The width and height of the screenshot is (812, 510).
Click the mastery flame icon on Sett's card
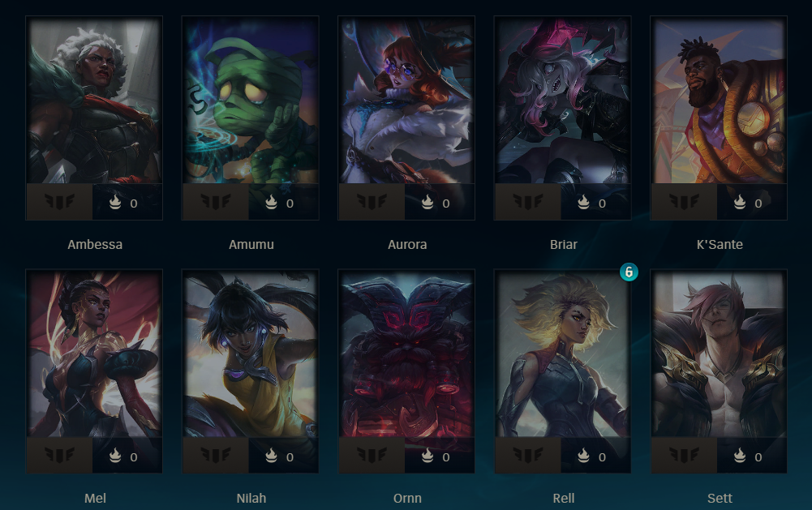tap(740, 456)
